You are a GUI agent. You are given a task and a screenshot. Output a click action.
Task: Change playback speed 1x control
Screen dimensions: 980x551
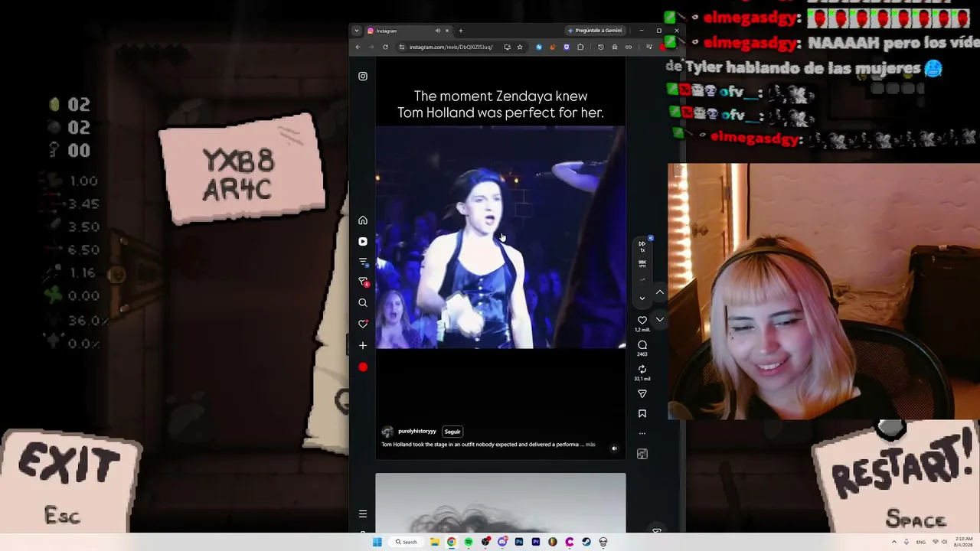pyautogui.click(x=642, y=246)
